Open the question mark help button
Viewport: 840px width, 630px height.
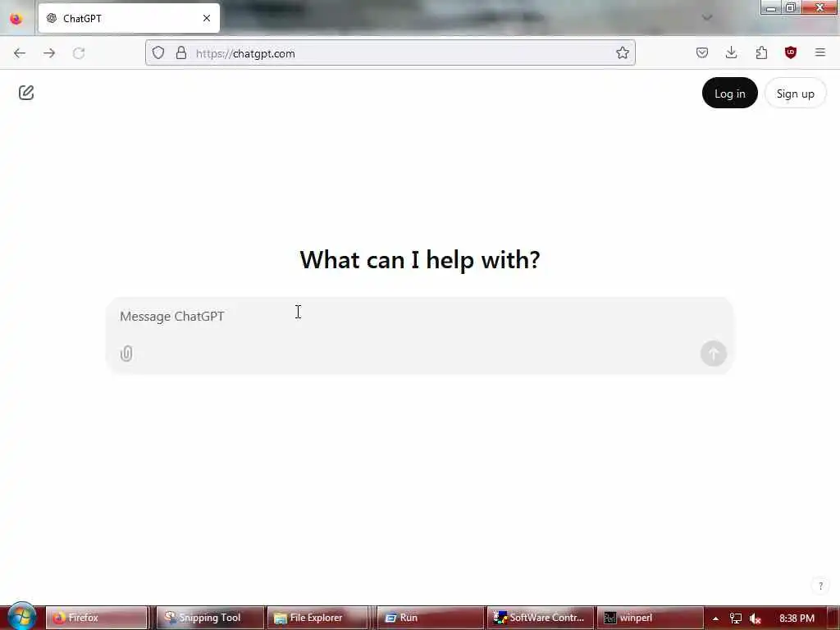pyautogui.click(x=820, y=586)
